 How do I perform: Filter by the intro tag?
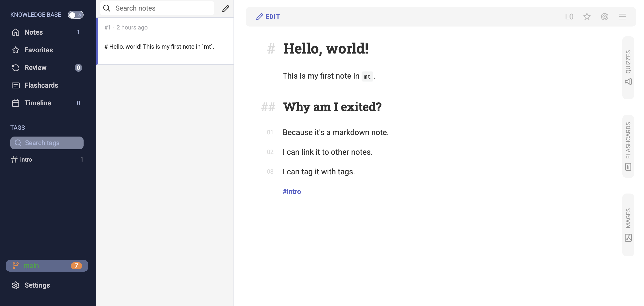26,160
